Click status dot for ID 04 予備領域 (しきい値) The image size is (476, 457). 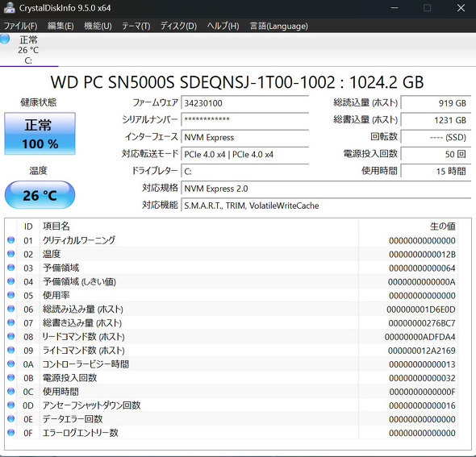tap(11, 281)
